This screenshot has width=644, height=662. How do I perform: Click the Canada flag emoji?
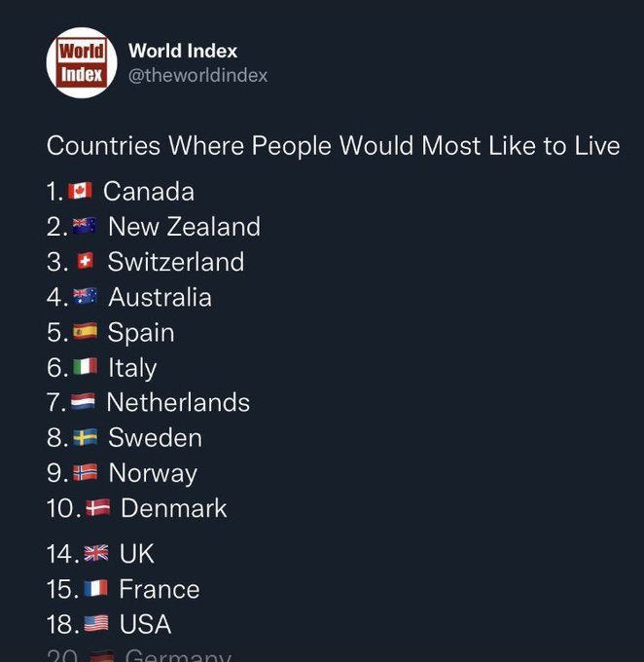[x=81, y=192]
